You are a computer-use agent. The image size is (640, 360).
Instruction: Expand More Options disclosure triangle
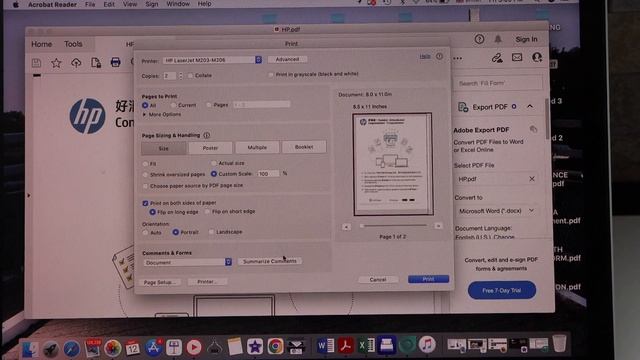144,115
